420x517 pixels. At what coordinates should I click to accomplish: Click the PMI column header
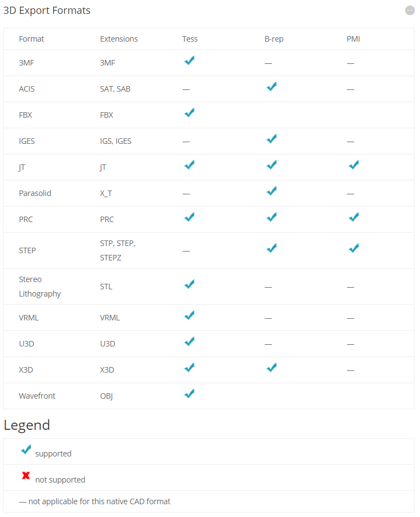click(353, 39)
